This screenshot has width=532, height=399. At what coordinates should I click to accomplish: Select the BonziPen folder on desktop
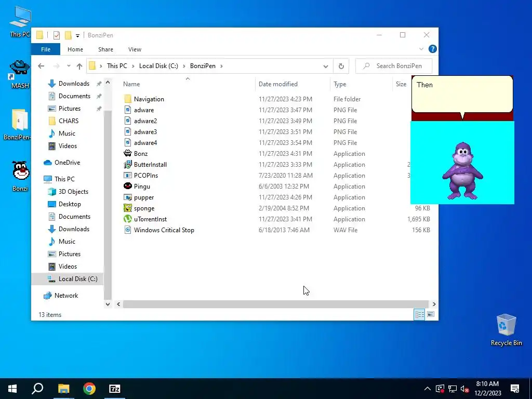(18, 125)
